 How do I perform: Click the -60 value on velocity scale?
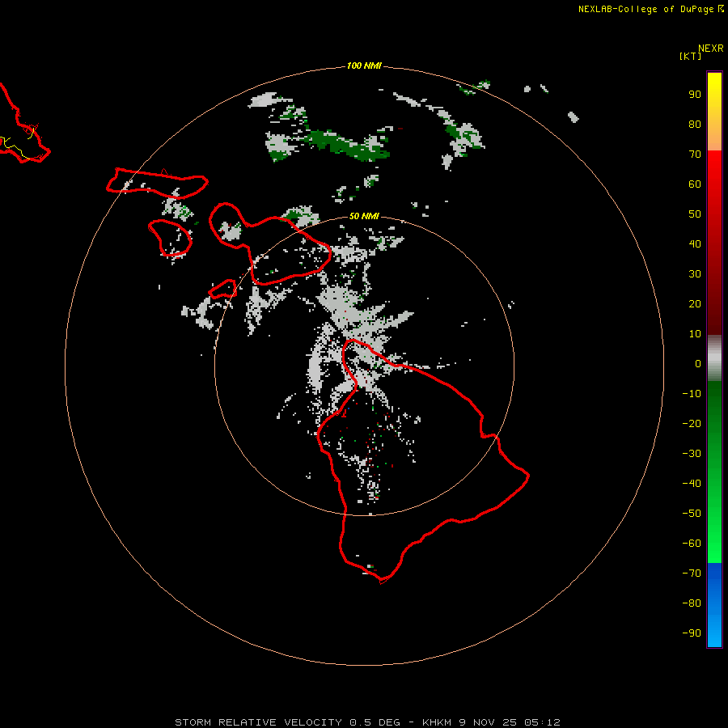coord(692,544)
